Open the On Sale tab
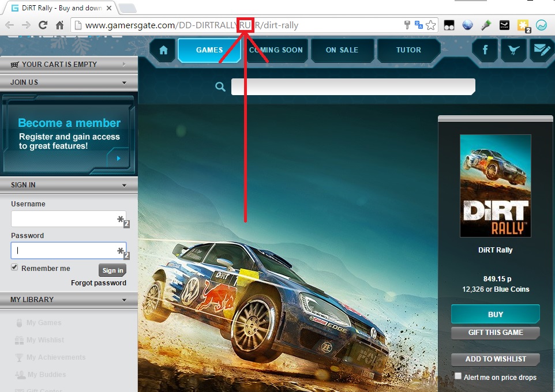Screen dimensions: 555x392 pyautogui.click(x=342, y=50)
